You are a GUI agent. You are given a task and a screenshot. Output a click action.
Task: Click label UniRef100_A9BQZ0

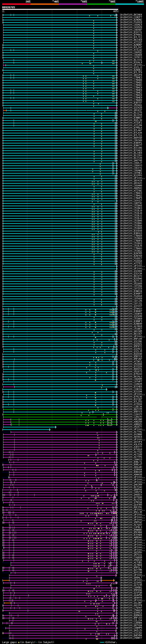(x=131, y=424)
